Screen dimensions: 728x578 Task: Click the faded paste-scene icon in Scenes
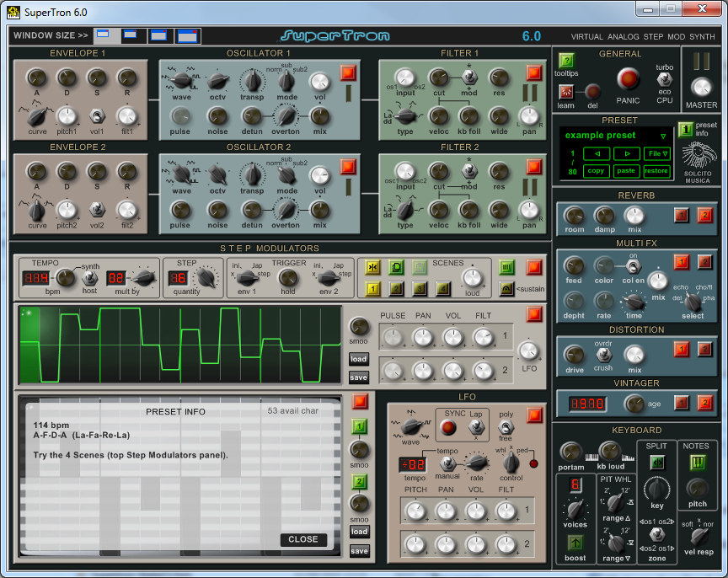point(420,267)
